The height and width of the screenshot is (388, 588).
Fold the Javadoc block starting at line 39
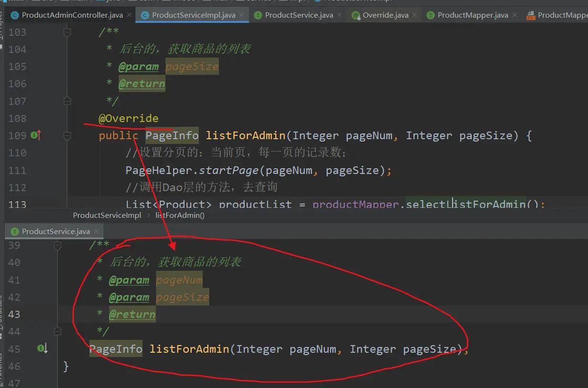click(x=58, y=245)
